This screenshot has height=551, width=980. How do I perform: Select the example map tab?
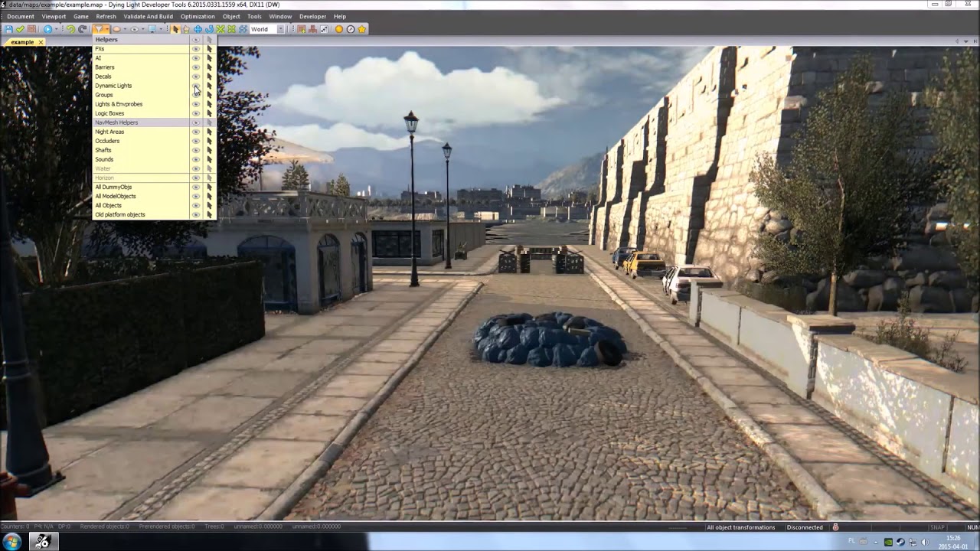tap(22, 42)
